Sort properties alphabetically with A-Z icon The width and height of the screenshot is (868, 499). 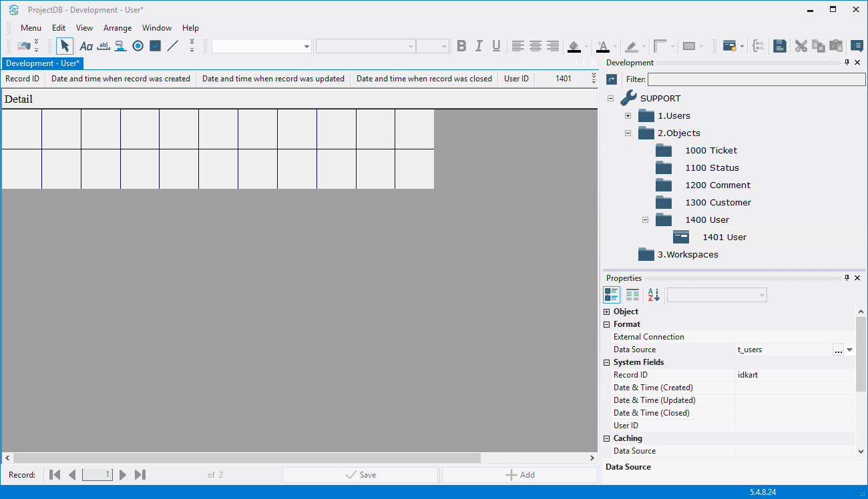654,295
